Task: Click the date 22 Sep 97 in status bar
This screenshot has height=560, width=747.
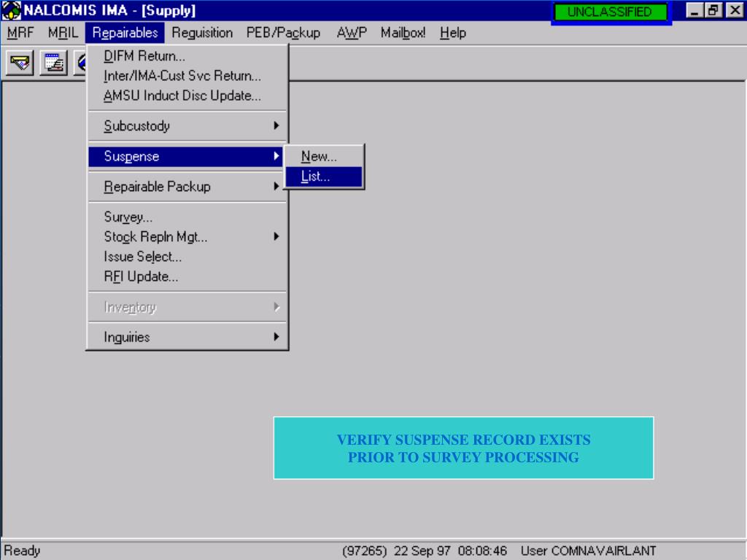Action: click(422, 551)
